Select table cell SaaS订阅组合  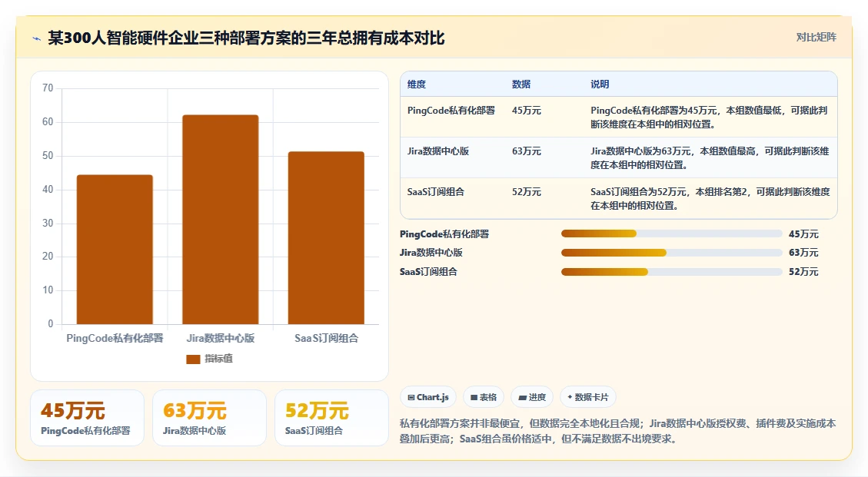coord(436,192)
